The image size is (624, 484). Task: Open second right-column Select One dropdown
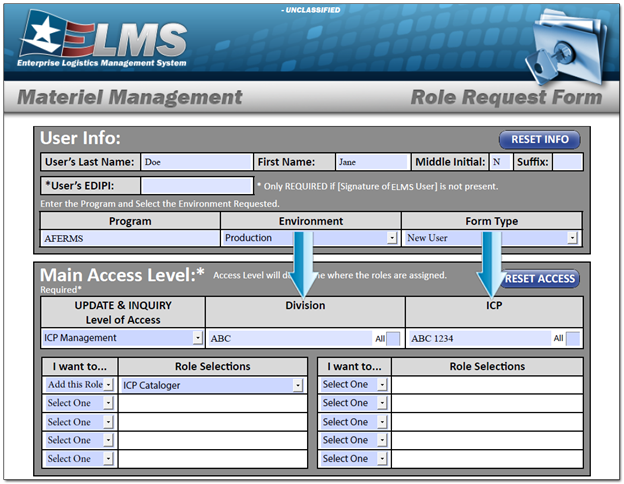click(382, 403)
